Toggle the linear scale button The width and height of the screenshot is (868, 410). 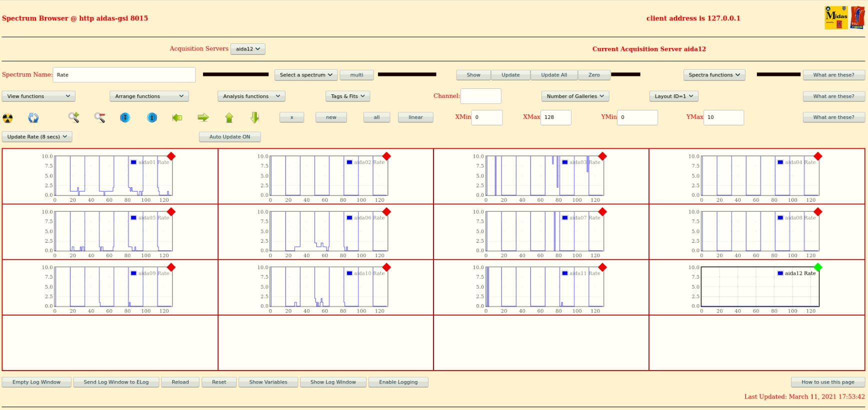point(415,117)
